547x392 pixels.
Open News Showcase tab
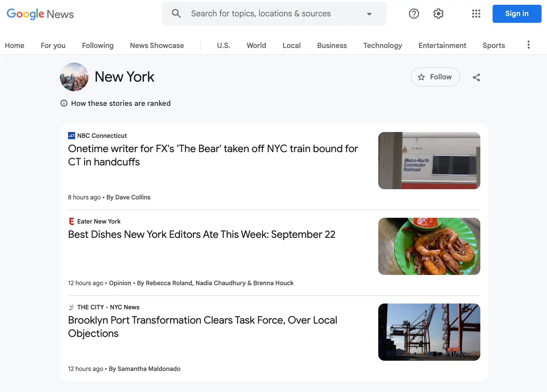[157, 45]
